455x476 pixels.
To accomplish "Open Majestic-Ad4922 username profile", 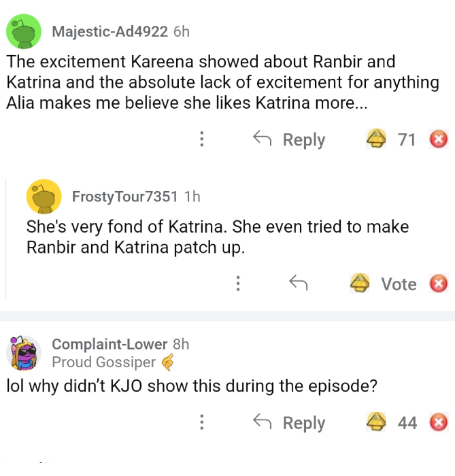I will coord(109,31).
